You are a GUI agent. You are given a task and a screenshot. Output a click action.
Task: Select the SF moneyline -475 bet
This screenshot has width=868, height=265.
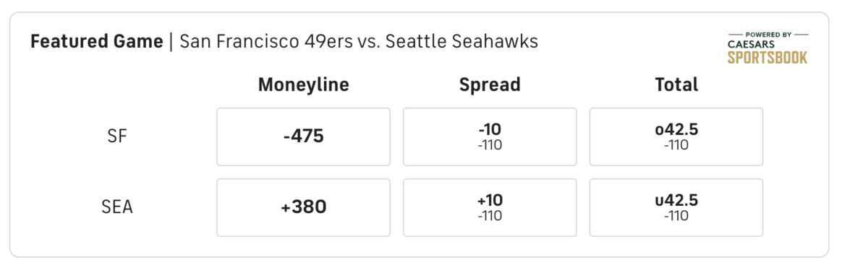click(x=303, y=136)
